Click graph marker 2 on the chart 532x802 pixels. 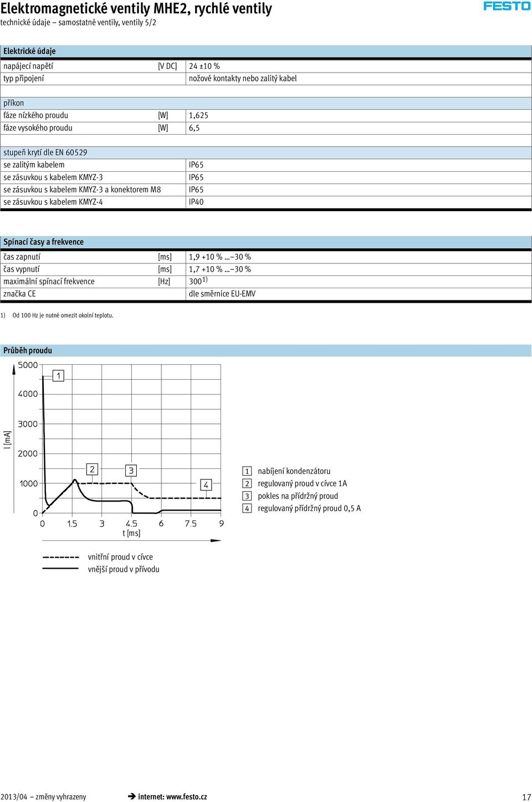pyautogui.click(x=93, y=469)
